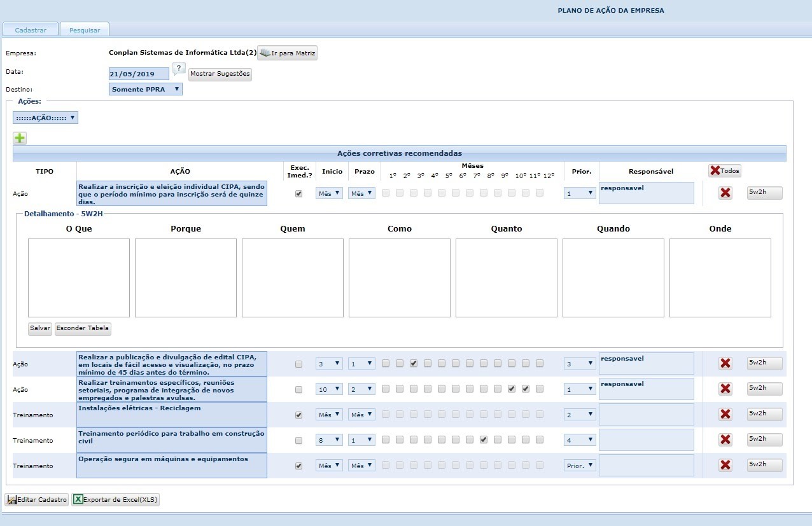Delete the Instalações elétricas training row

pyautogui.click(x=725, y=414)
